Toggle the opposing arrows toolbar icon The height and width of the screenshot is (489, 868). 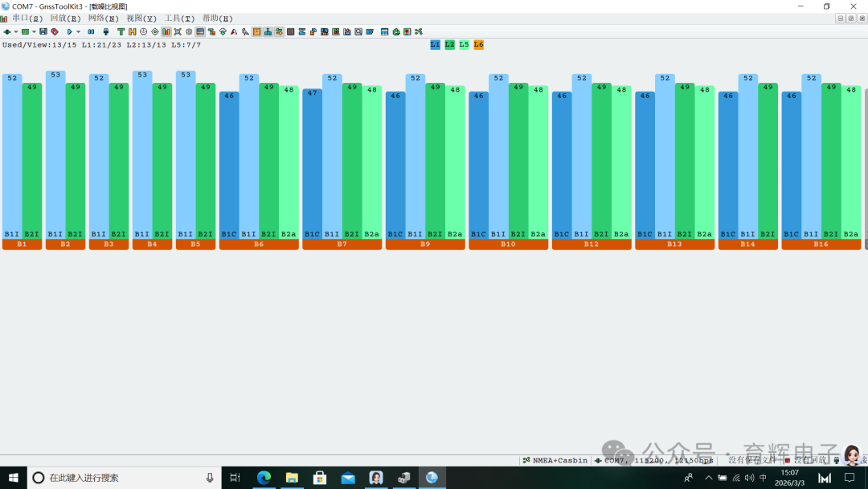[x=279, y=31]
